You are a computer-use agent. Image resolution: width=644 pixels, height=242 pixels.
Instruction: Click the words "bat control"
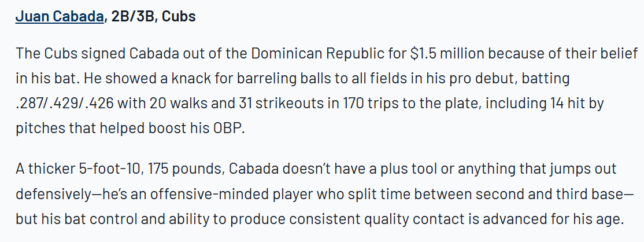pyautogui.click(x=90, y=219)
